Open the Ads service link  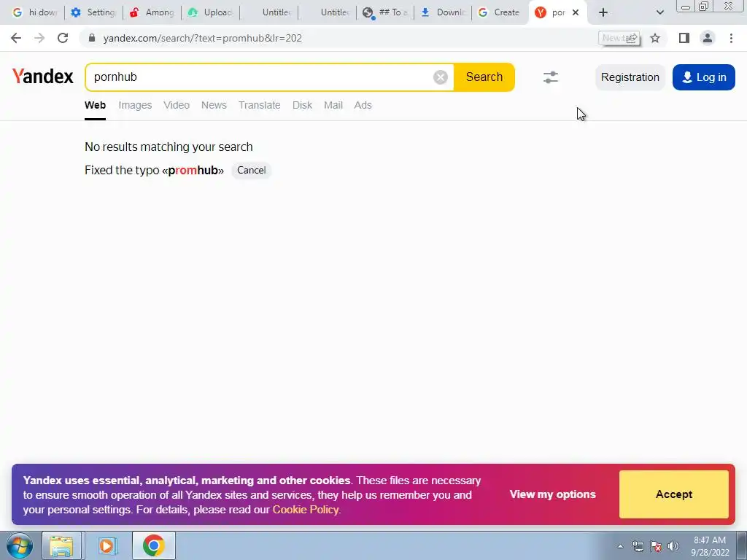(363, 105)
